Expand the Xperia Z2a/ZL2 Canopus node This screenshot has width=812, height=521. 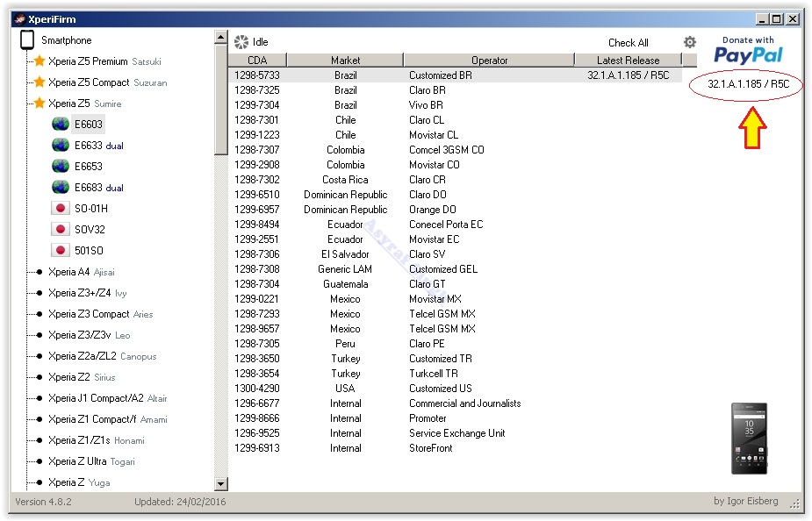pyautogui.click(x=39, y=356)
